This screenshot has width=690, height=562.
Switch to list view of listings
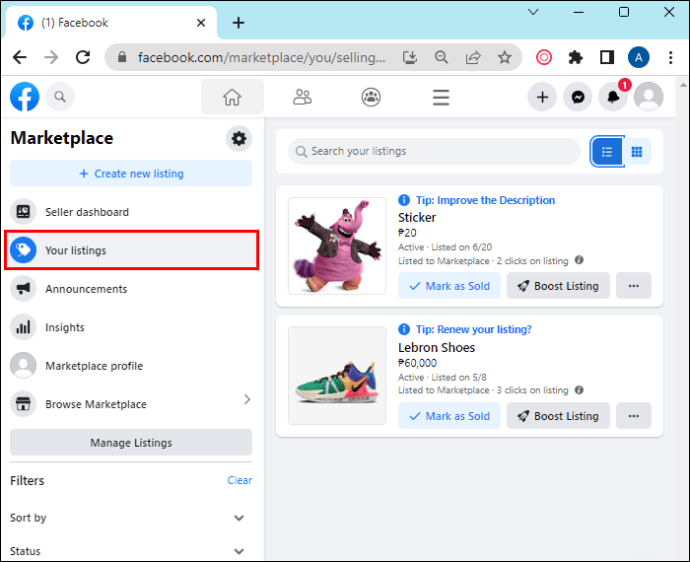pos(607,152)
